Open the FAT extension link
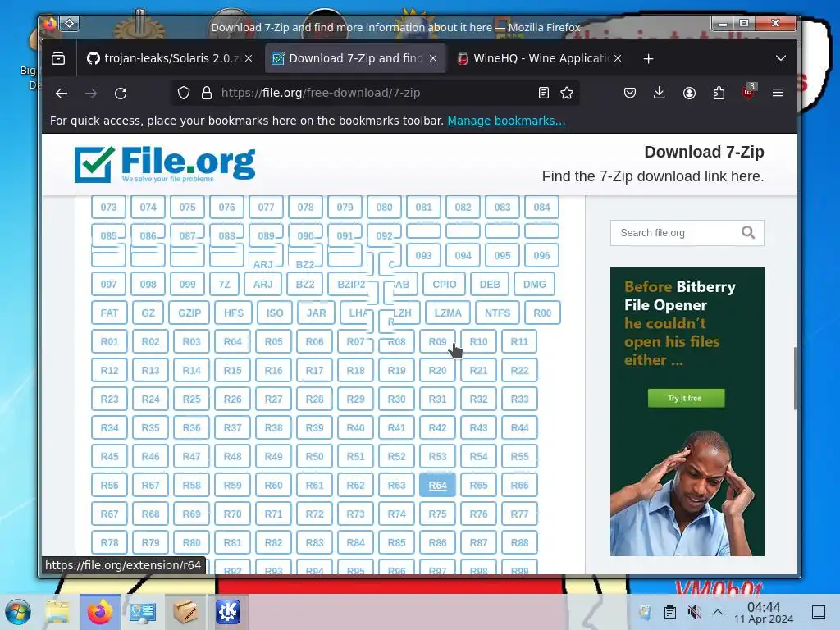Screen dimensions: 840x630 (109, 313)
